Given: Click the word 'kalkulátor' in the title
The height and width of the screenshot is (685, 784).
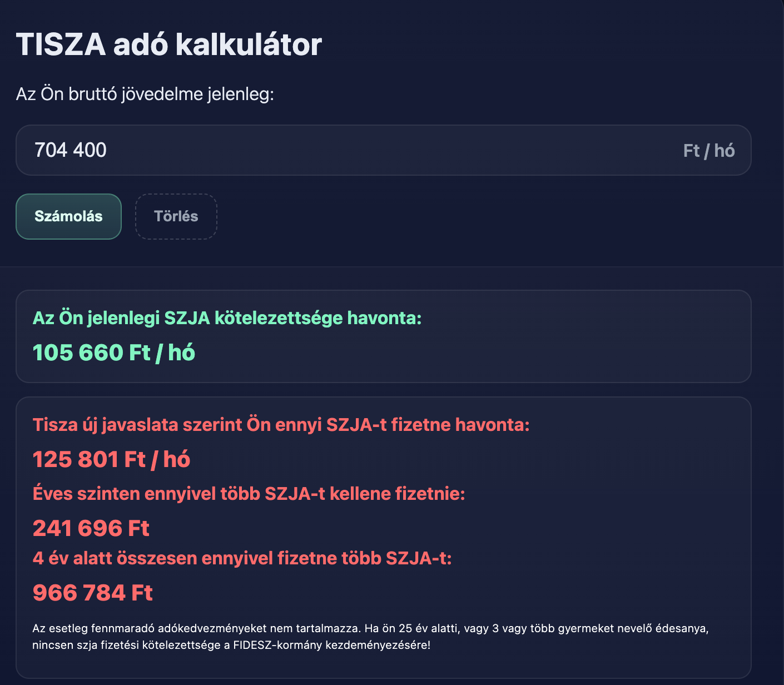Looking at the screenshot, I should point(249,44).
